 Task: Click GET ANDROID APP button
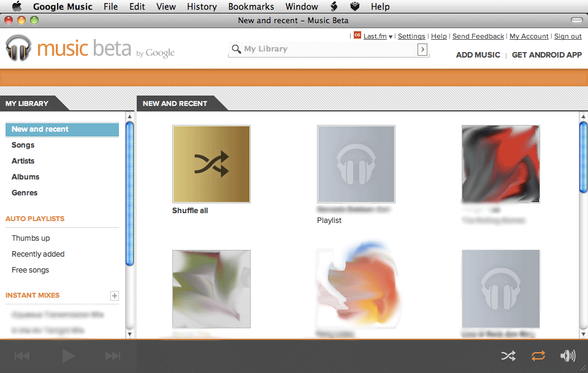(547, 55)
